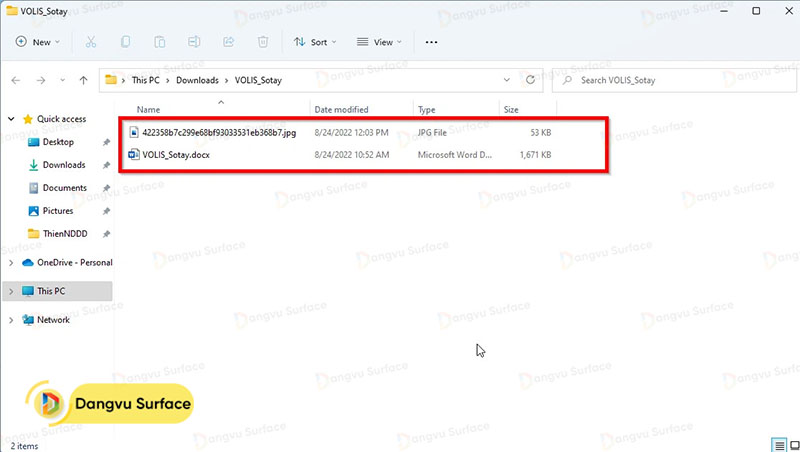Open the See more ellipsis menu
Screen dimensions: 800x452
point(431,42)
